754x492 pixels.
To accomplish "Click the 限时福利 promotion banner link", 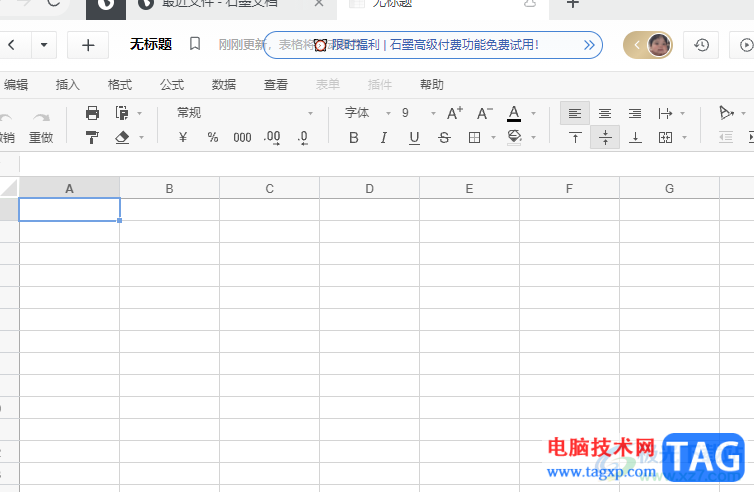I will pos(435,45).
